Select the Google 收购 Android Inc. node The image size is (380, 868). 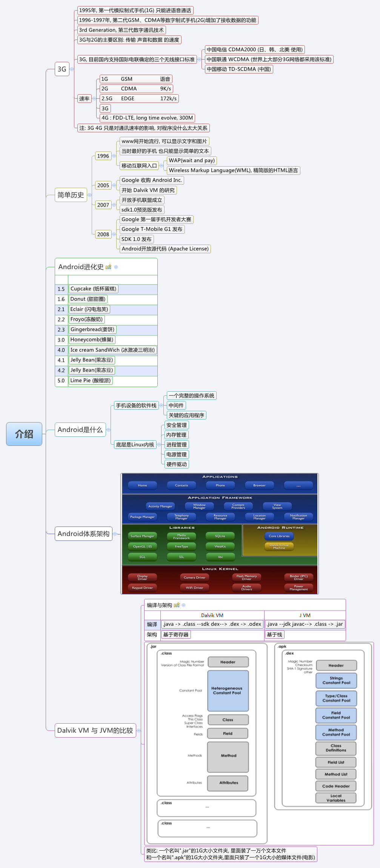coord(152,180)
